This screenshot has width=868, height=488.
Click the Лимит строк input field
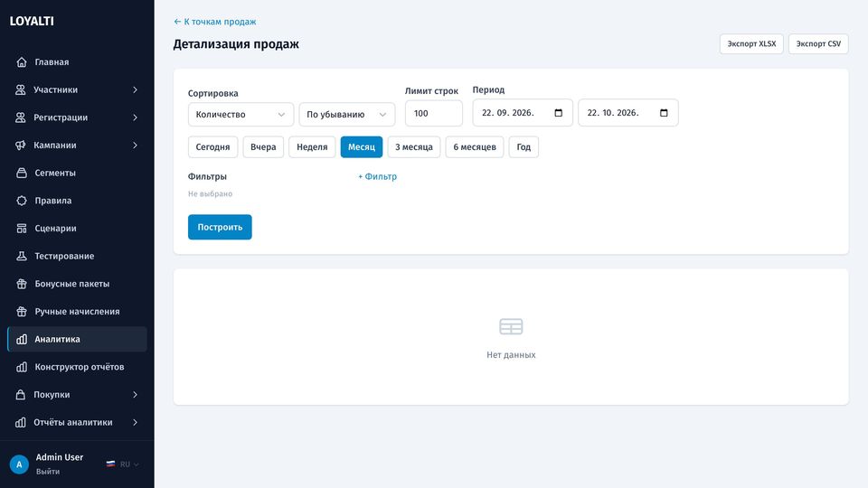click(433, 114)
